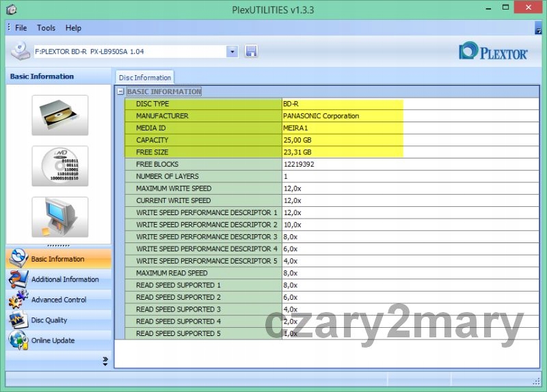This screenshot has width=547, height=392.
Task: Select WRITE SPEED PERFORMANCE DESCRIPTOR 2 row
Action: [332, 225]
